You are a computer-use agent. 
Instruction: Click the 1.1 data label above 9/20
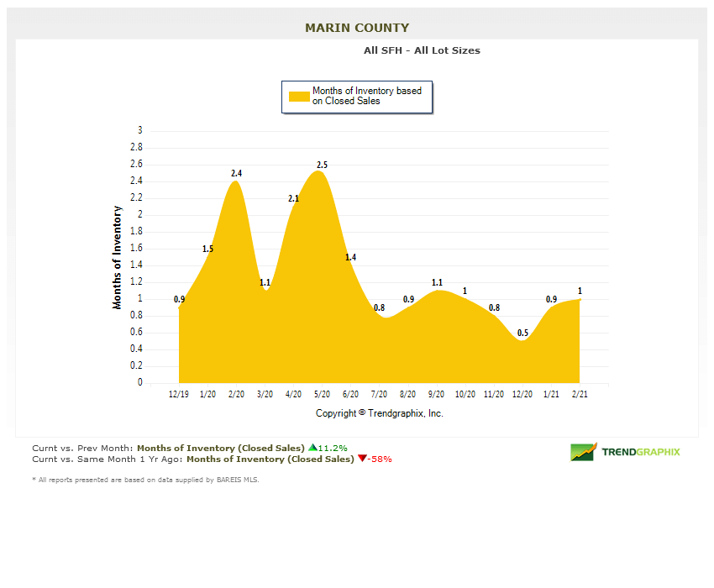(436, 283)
